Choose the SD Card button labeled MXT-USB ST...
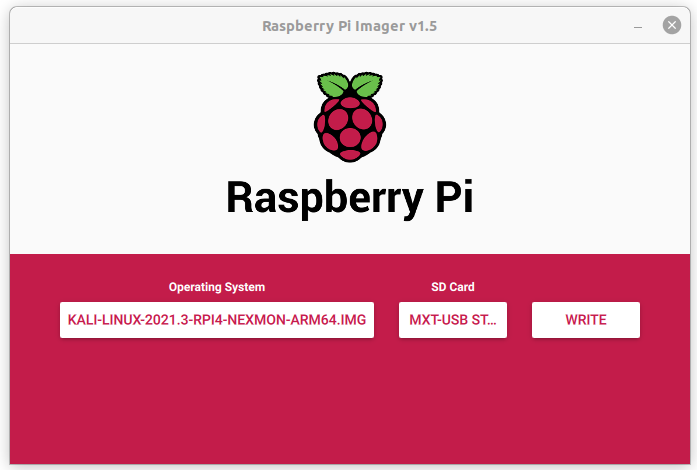The width and height of the screenshot is (697, 470). click(x=453, y=320)
